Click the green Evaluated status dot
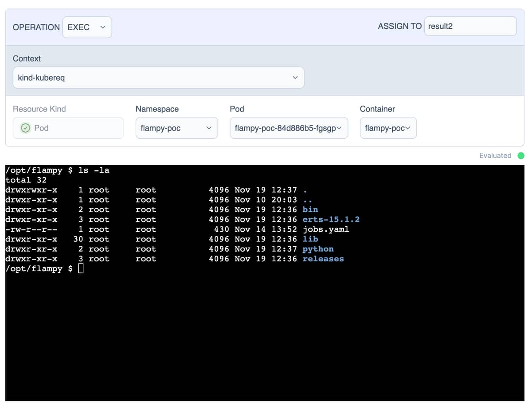This screenshot has width=532, height=404. 521,155
